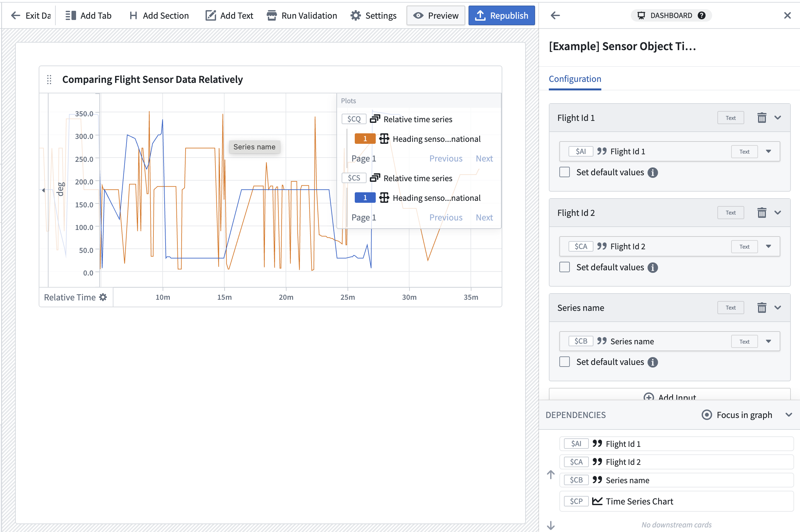
Task: Click the Exit Dashboard back arrow
Action: tap(16, 16)
